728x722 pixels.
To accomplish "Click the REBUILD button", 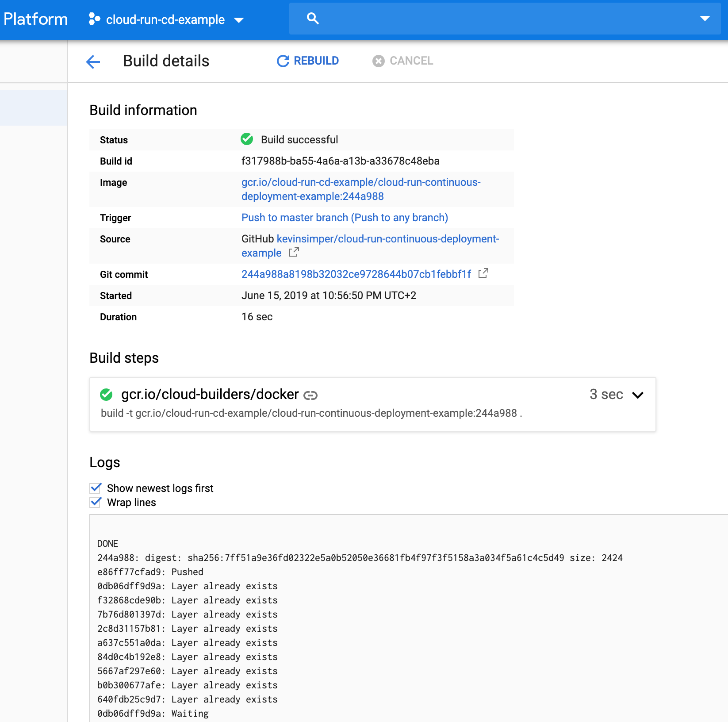I will (308, 61).
